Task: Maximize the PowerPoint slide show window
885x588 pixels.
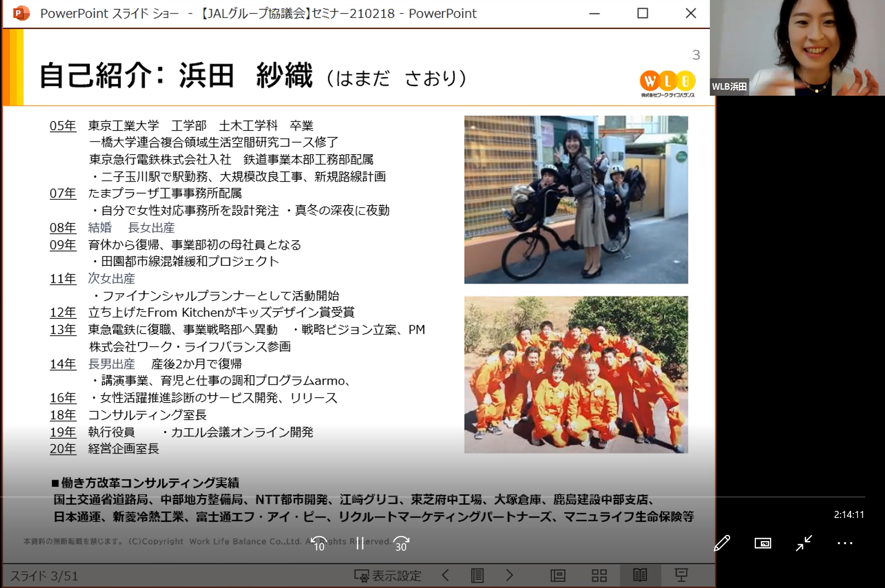Action: click(643, 13)
